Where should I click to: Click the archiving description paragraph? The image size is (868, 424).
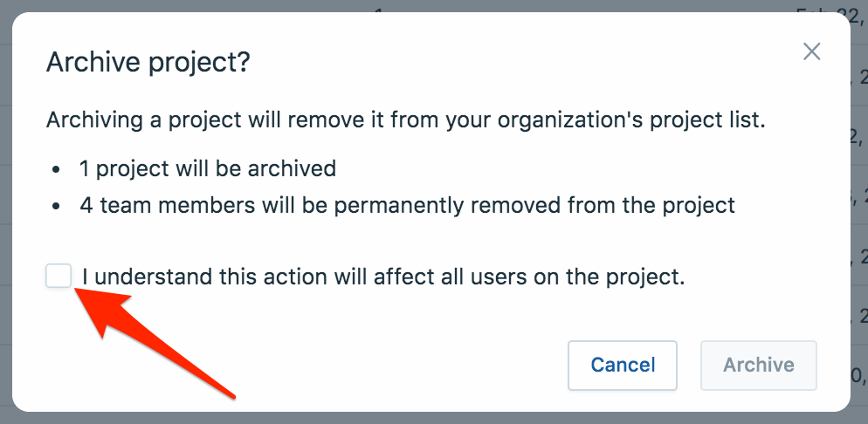tap(405, 120)
